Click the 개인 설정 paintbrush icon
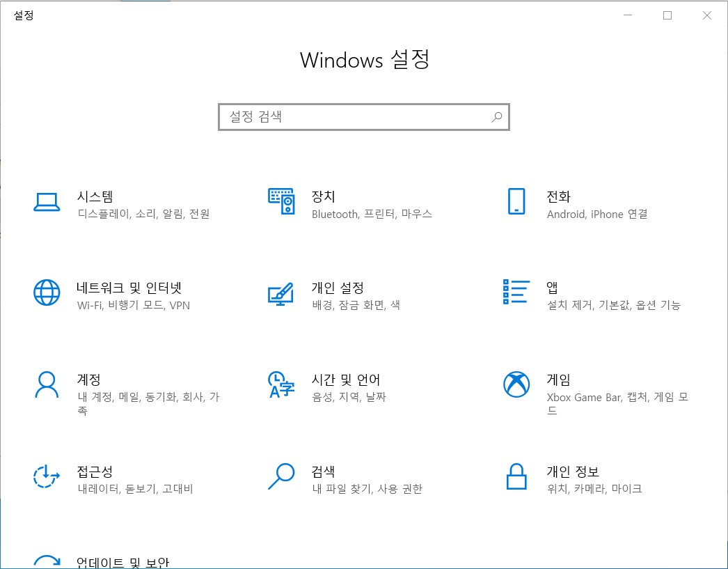The width and height of the screenshot is (728, 569). click(x=281, y=294)
